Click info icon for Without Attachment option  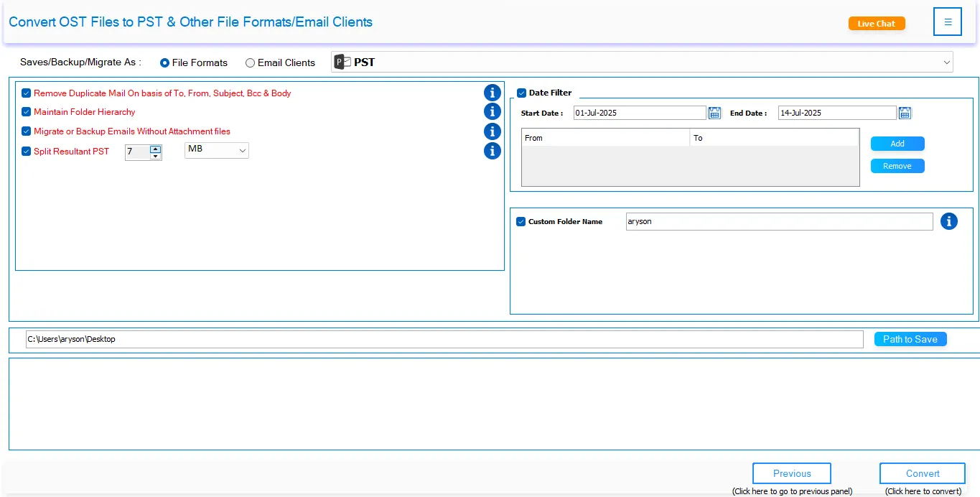[492, 131]
